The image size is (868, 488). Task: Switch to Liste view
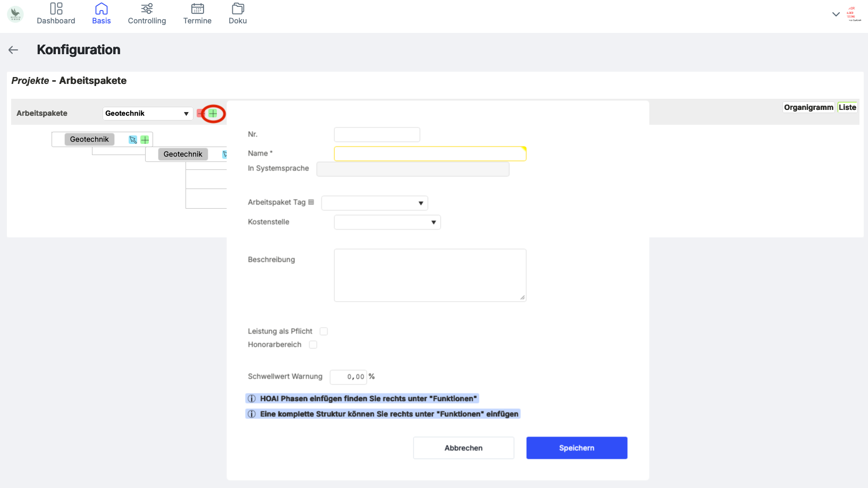point(847,107)
